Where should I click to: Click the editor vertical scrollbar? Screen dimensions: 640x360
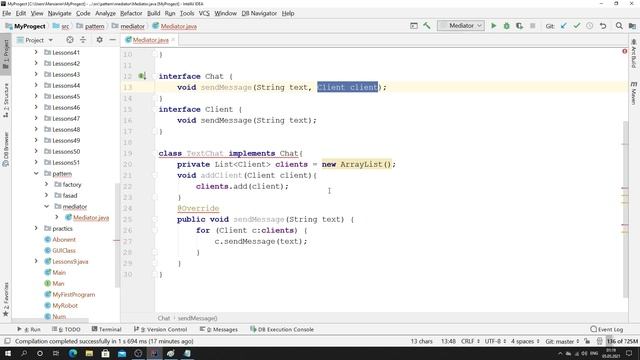[625, 209]
